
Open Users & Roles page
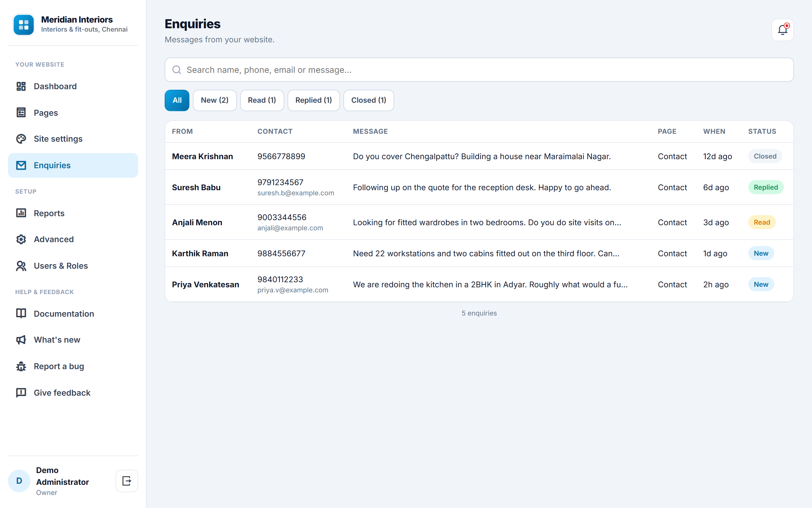pos(73,266)
